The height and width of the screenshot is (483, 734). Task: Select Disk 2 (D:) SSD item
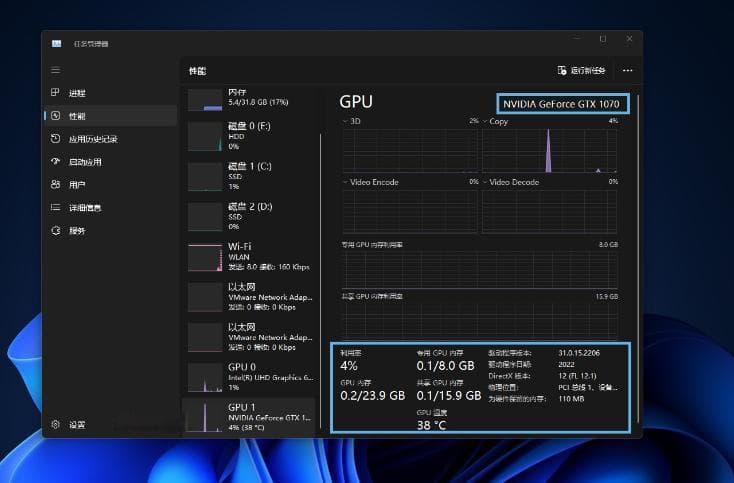pyautogui.click(x=250, y=216)
